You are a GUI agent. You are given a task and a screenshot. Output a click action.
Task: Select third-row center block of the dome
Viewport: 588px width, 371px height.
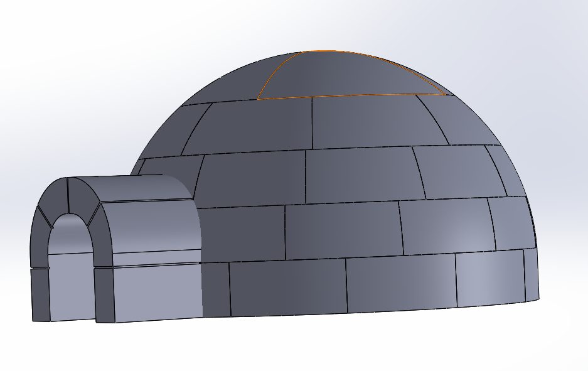[x=358, y=176]
